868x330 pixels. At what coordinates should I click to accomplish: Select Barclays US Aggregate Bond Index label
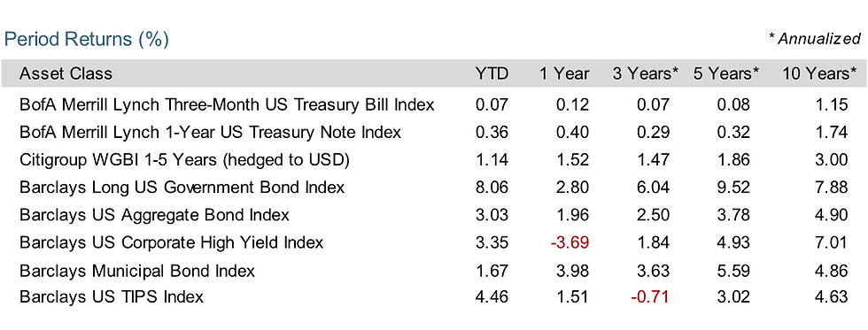point(154,214)
